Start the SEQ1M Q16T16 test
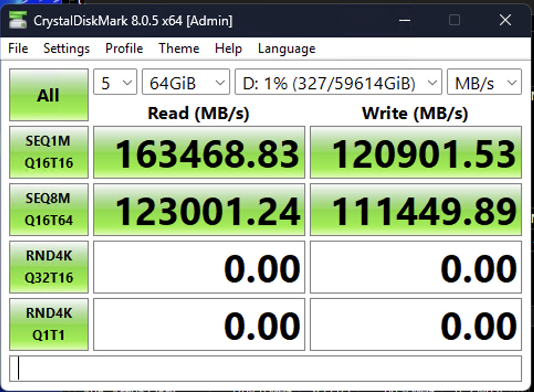 click(x=49, y=152)
